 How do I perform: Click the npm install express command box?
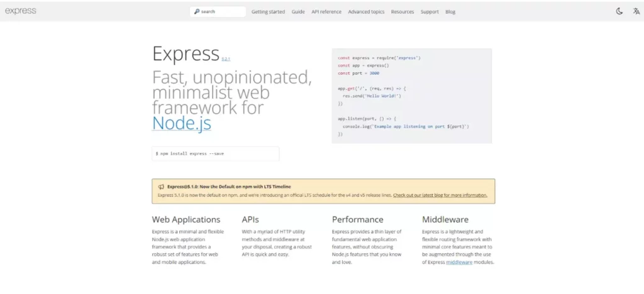(x=216, y=154)
